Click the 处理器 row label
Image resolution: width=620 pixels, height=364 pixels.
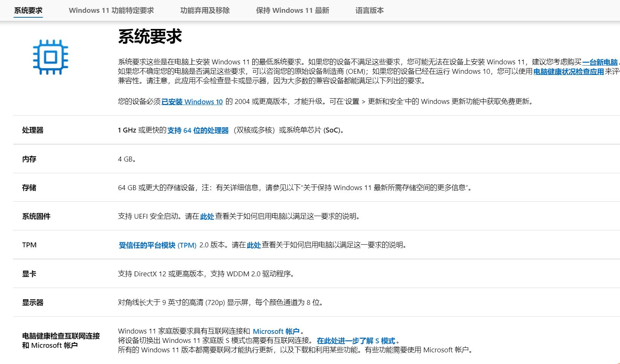click(33, 131)
